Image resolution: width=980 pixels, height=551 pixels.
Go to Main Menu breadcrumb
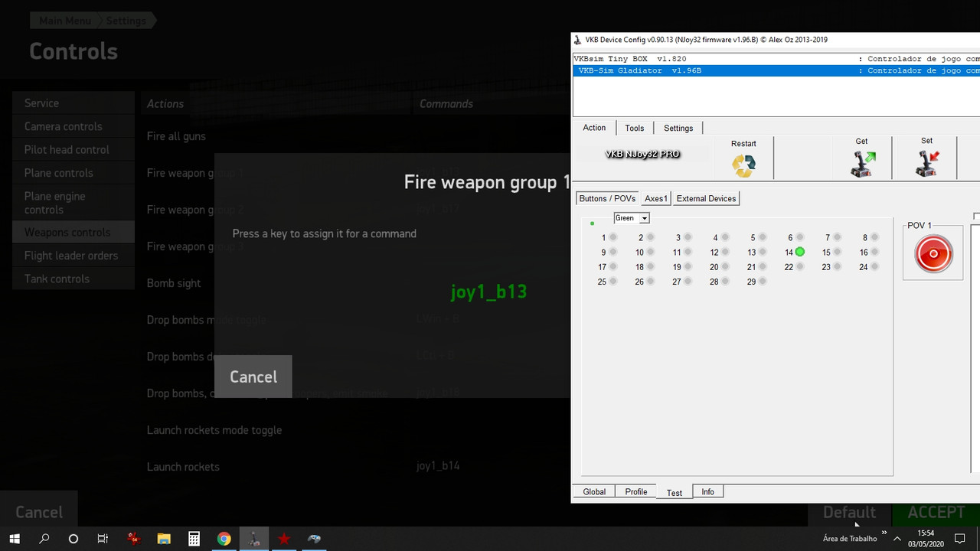(65, 21)
